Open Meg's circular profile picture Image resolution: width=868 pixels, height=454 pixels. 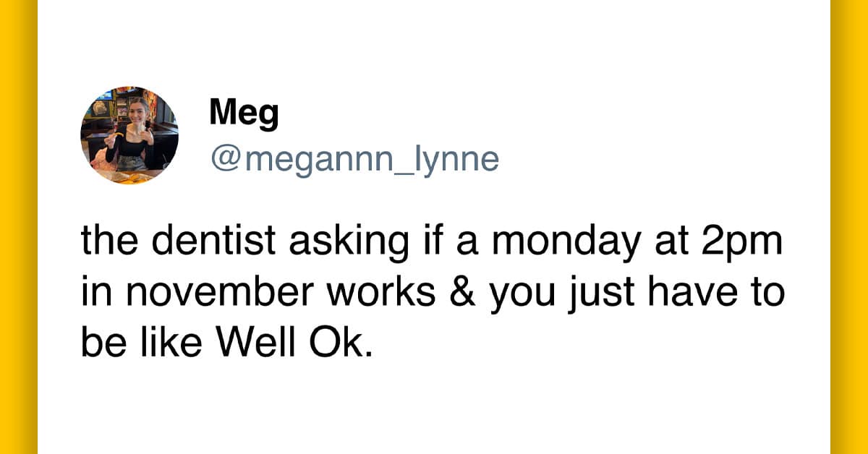click(129, 136)
